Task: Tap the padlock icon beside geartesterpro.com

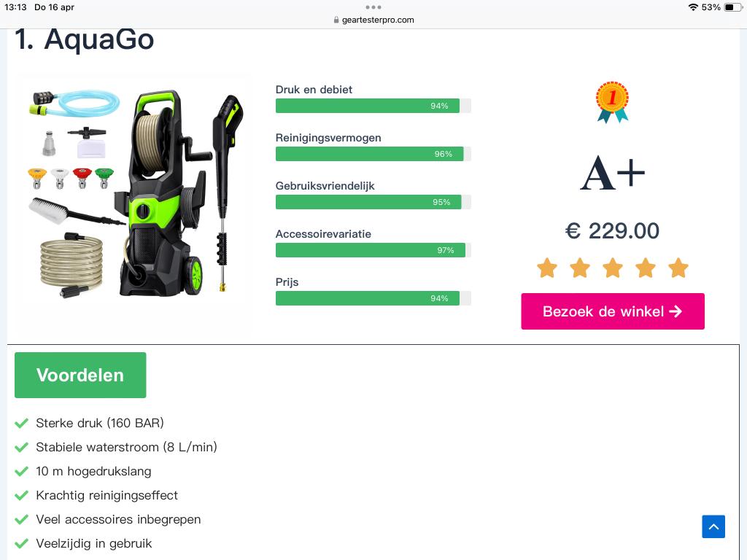Action: (336, 20)
